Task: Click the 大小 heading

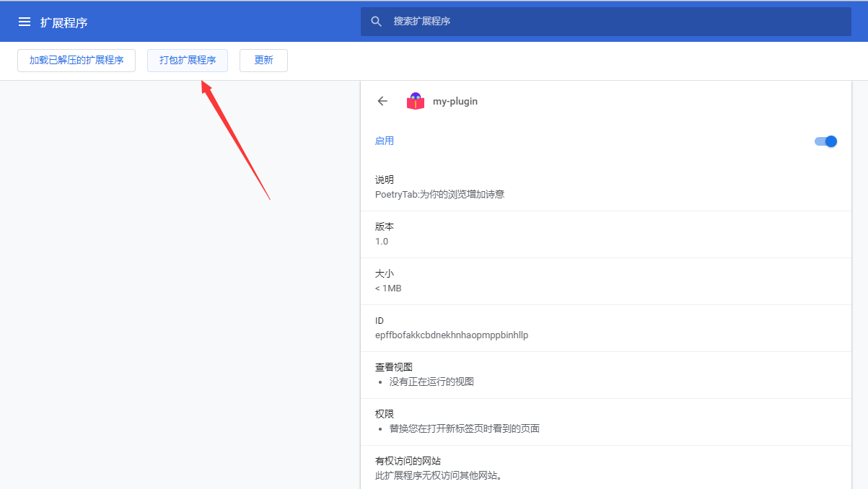Action: [385, 273]
